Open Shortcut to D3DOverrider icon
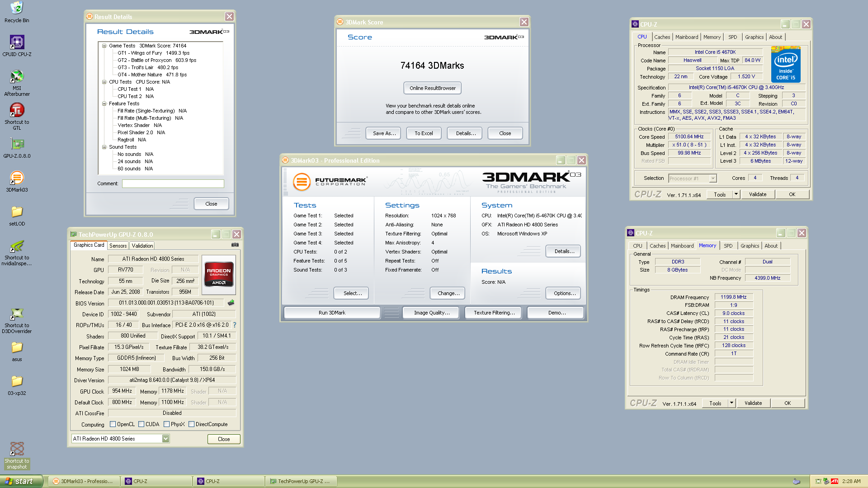 17,320
